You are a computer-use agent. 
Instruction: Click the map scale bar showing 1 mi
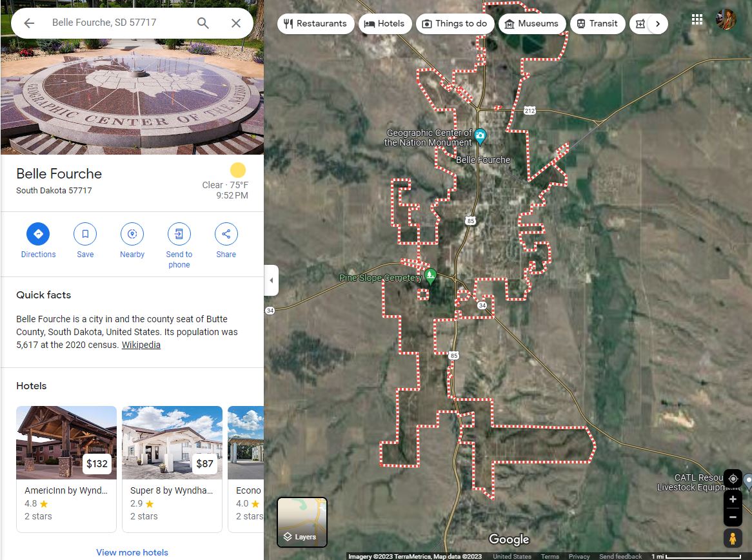[695, 556]
